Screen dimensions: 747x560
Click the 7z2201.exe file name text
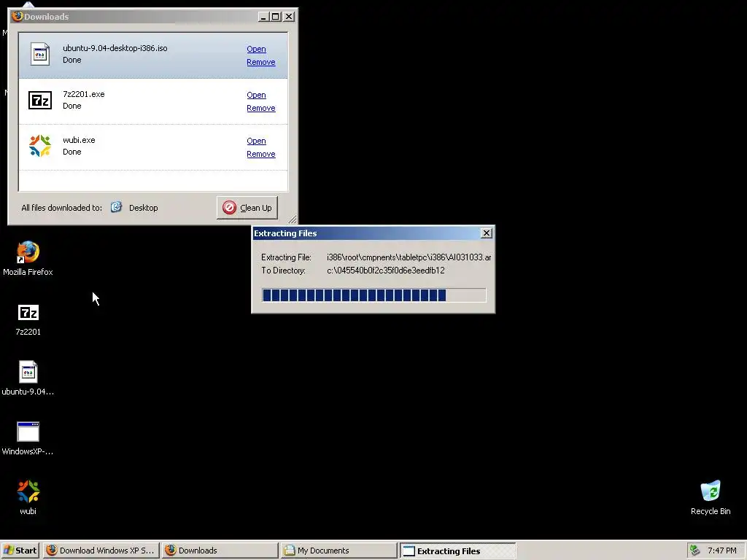click(x=84, y=94)
